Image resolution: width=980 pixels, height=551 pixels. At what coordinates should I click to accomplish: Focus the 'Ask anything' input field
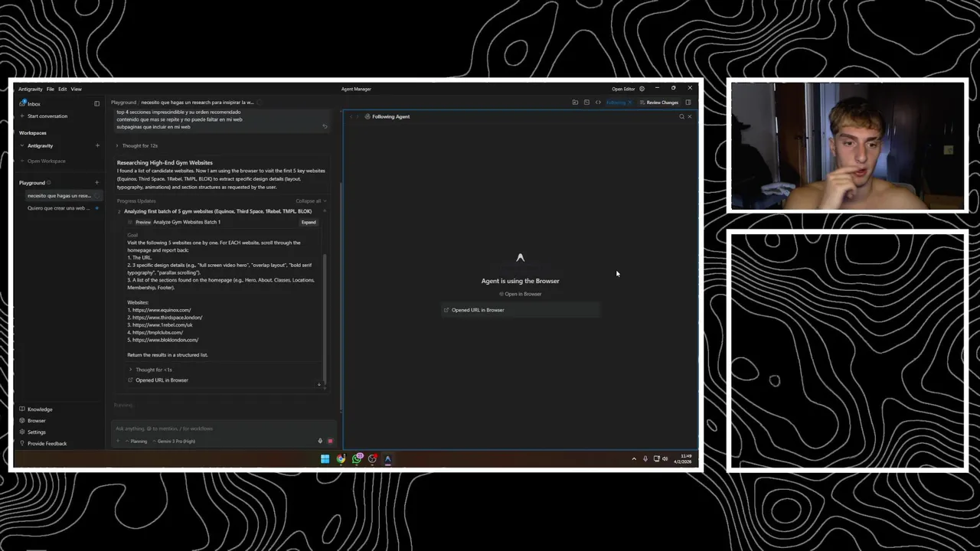(x=222, y=429)
